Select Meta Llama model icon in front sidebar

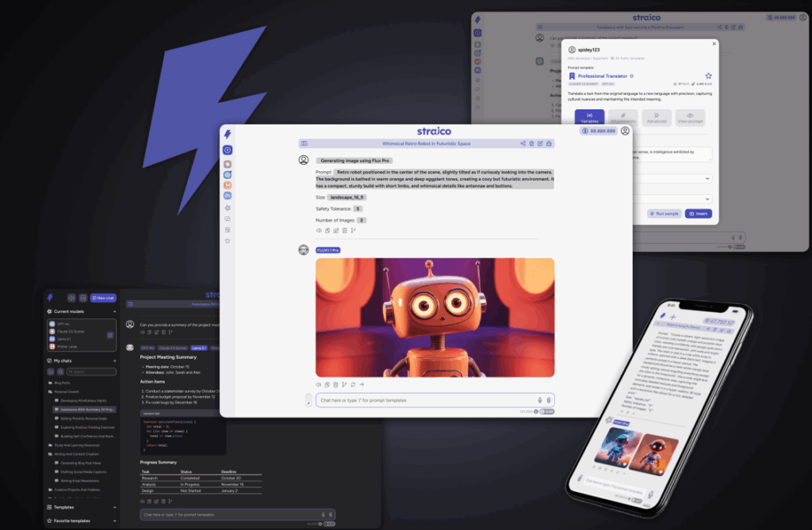[228, 196]
